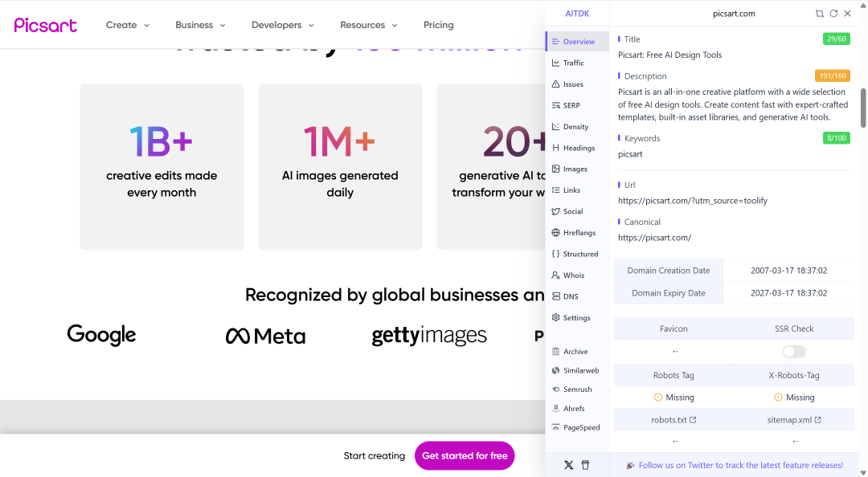Click the 1B+ creative edits card
The image size is (868, 477).
[x=162, y=166]
